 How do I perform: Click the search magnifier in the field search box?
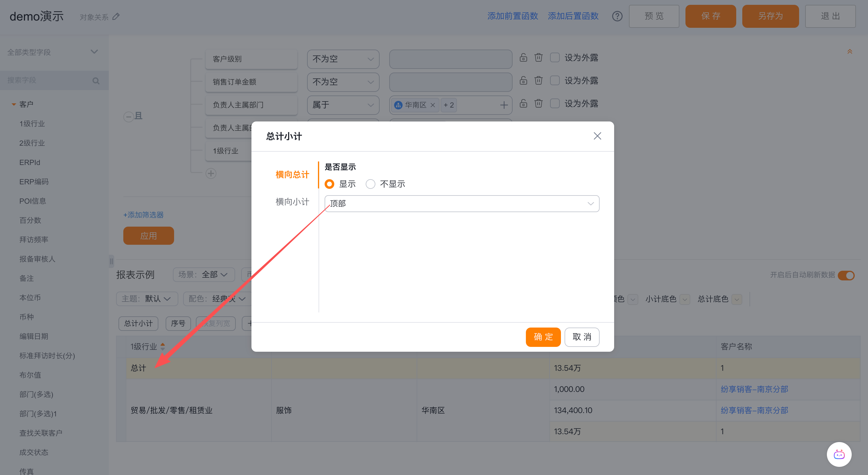[x=96, y=81]
